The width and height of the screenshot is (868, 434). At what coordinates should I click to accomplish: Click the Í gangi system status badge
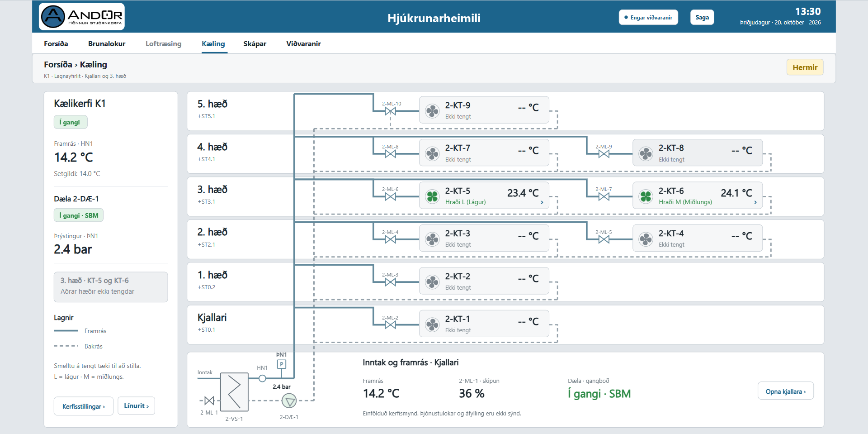tap(71, 122)
